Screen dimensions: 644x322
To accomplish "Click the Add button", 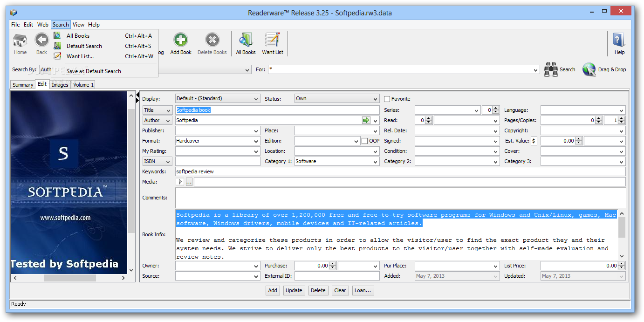I will point(273,290).
